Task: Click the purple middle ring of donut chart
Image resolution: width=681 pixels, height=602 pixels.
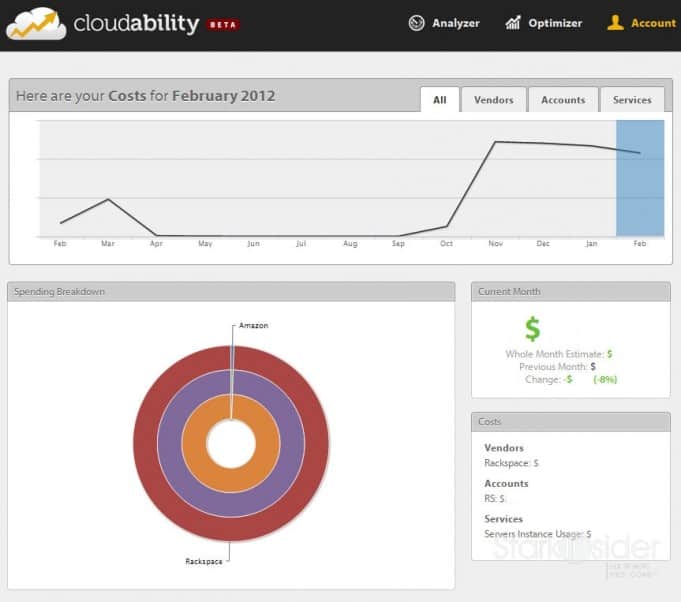Action: 170,445
